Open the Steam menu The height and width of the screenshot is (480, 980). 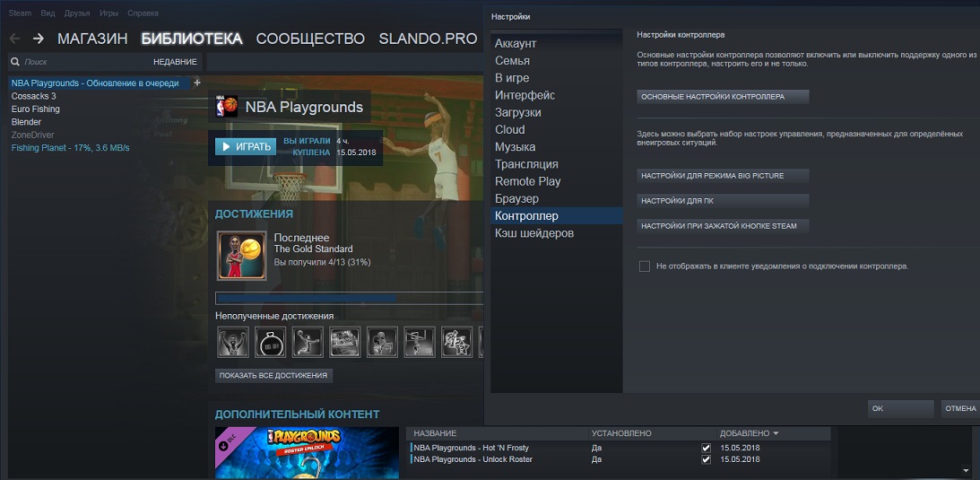20,13
